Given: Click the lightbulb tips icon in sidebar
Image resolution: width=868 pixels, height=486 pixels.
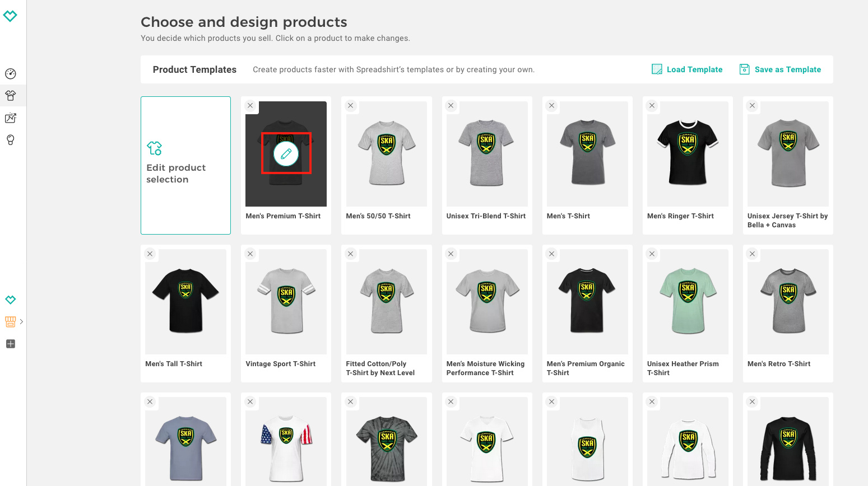Looking at the screenshot, I should (x=11, y=140).
